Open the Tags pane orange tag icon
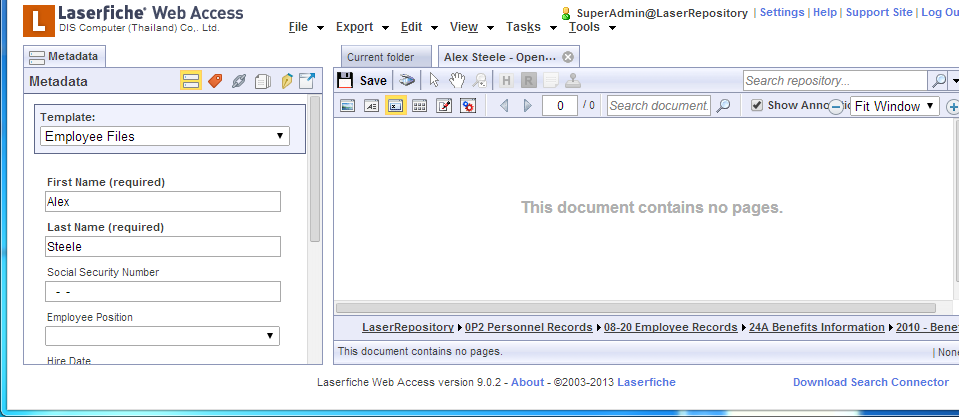959x417 pixels. [x=215, y=81]
